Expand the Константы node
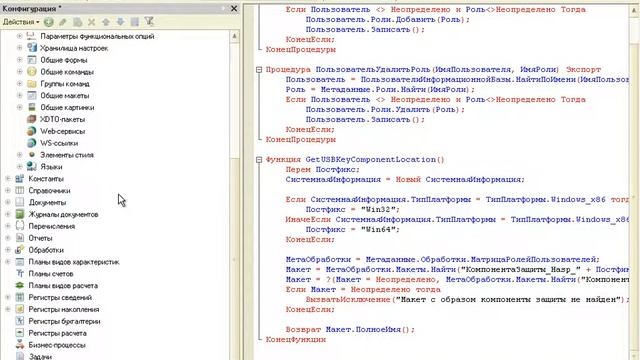 7,178
